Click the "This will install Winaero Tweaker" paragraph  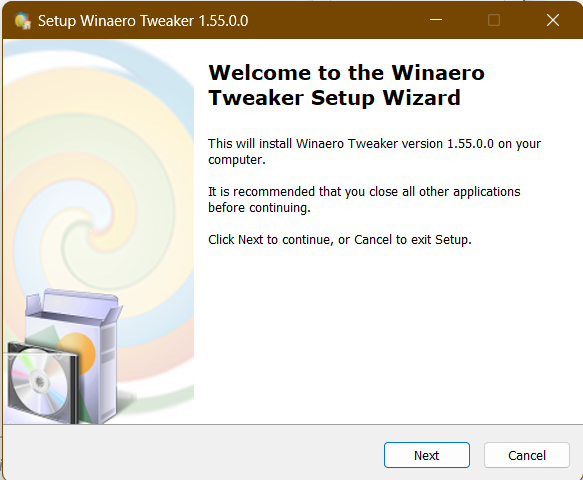pyautogui.click(x=374, y=152)
